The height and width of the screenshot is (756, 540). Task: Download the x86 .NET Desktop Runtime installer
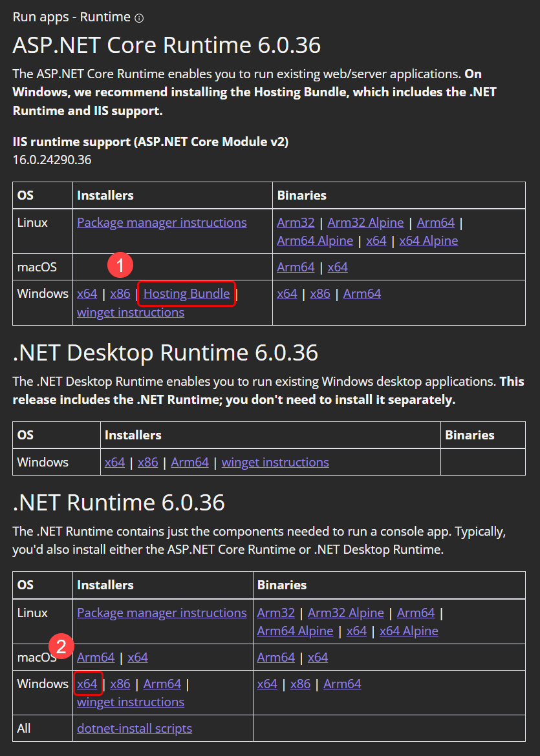coord(147,462)
